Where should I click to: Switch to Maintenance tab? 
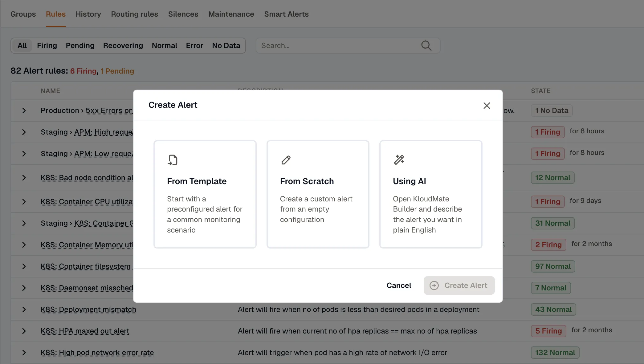(x=231, y=14)
